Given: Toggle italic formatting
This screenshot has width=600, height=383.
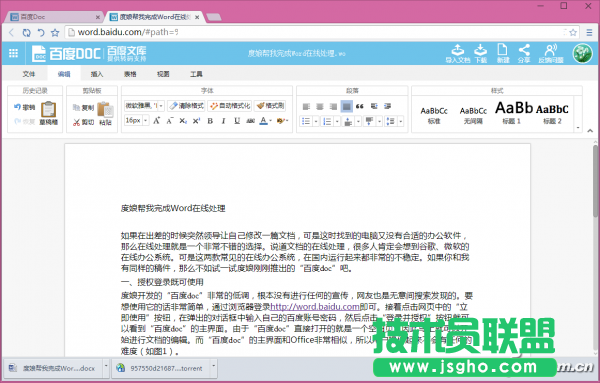Looking at the screenshot, I should click(x=223, y=121).
